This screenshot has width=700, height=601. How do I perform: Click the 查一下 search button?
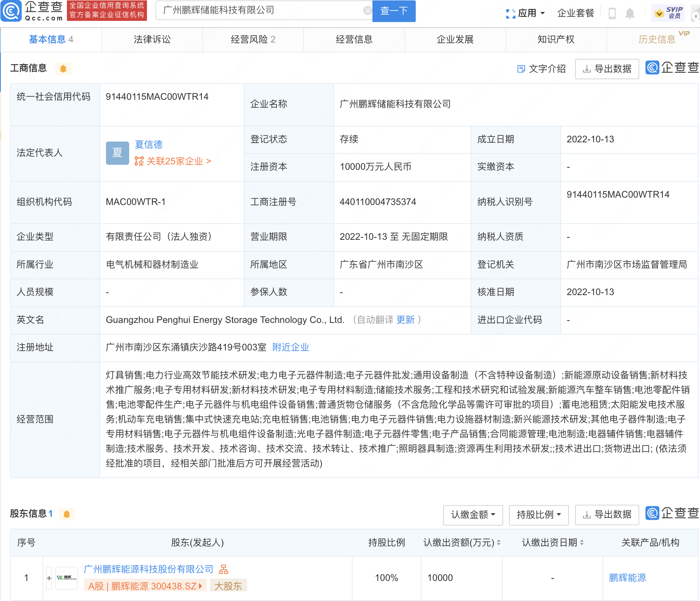pyautogui.click(x=394, y=11)
